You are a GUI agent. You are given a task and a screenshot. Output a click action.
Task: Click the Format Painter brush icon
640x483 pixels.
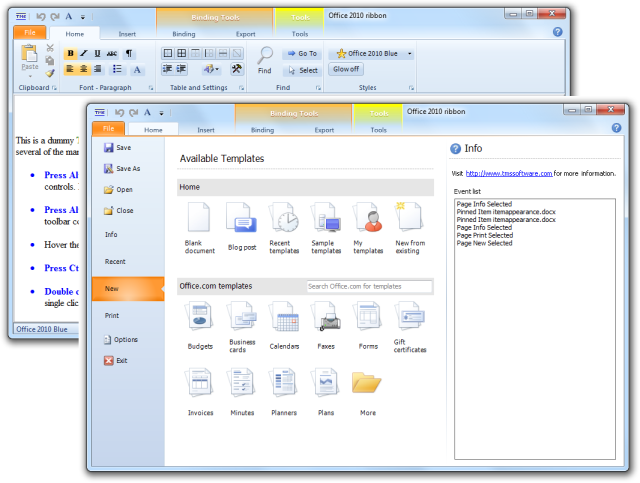[x=50, y=73]
